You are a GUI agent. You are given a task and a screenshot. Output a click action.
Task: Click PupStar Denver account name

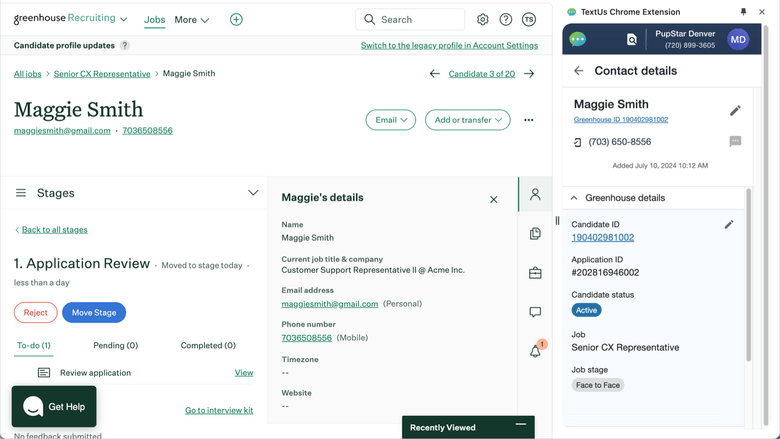(685, 34)
